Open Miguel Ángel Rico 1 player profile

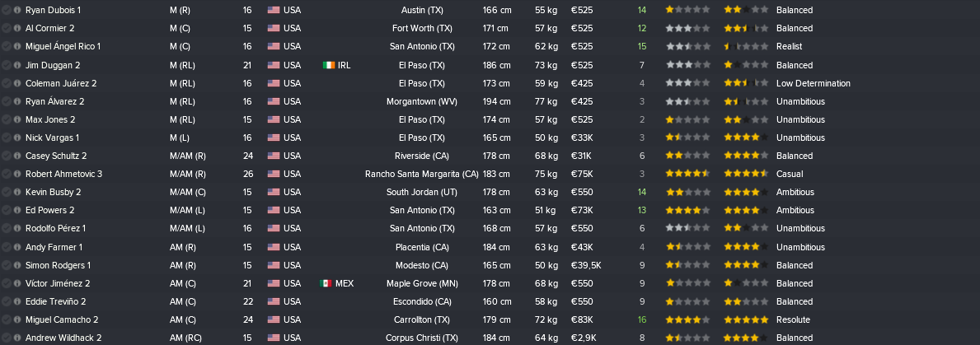(63, 46)
